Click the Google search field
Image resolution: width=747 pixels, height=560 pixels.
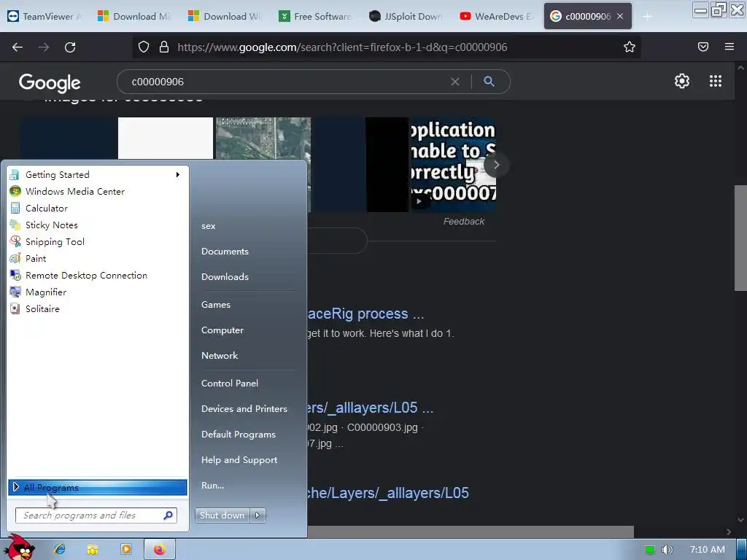point(286,82)
